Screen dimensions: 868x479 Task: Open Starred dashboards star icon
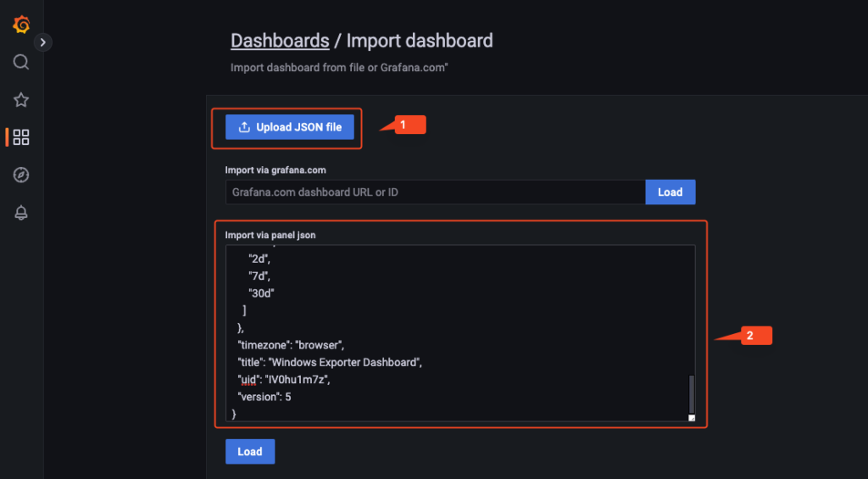(21, 100)
